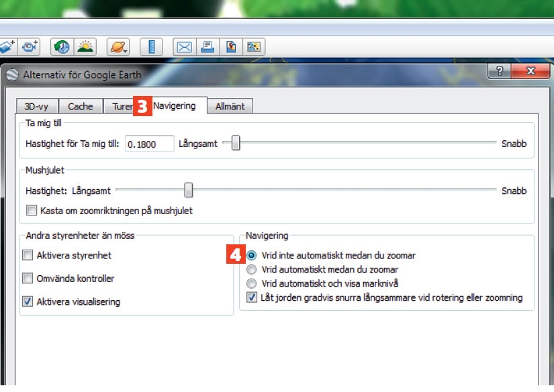The height and width of the screenshot is (392, 554).
Task: Click the Print icon in toolbar
Action: 208,47
